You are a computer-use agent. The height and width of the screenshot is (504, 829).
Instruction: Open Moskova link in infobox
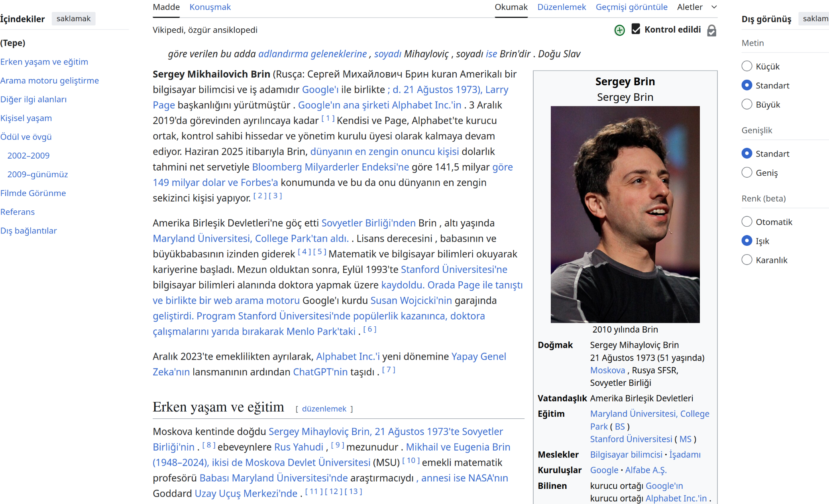coord(607,370)
